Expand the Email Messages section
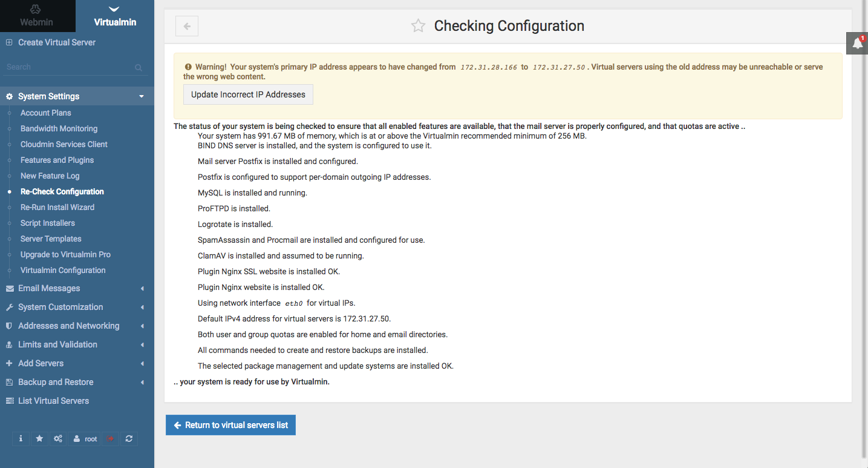868x468 pixels. [77, 288]
